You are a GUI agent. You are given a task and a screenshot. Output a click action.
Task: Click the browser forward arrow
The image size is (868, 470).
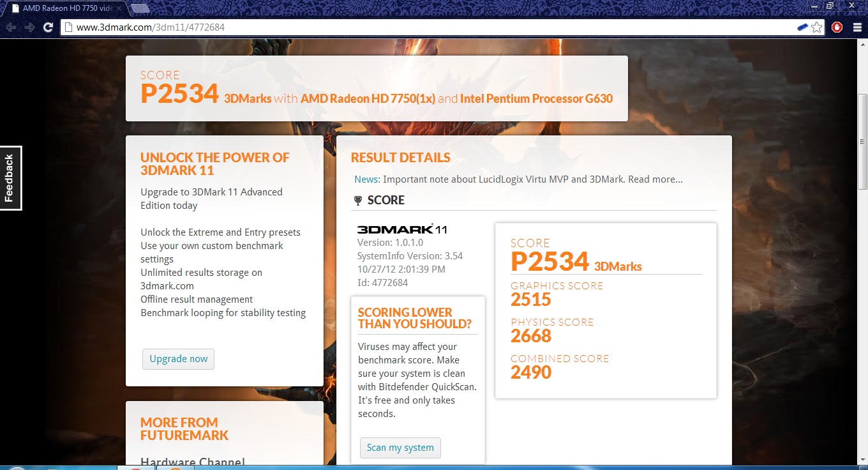point(29,27)
